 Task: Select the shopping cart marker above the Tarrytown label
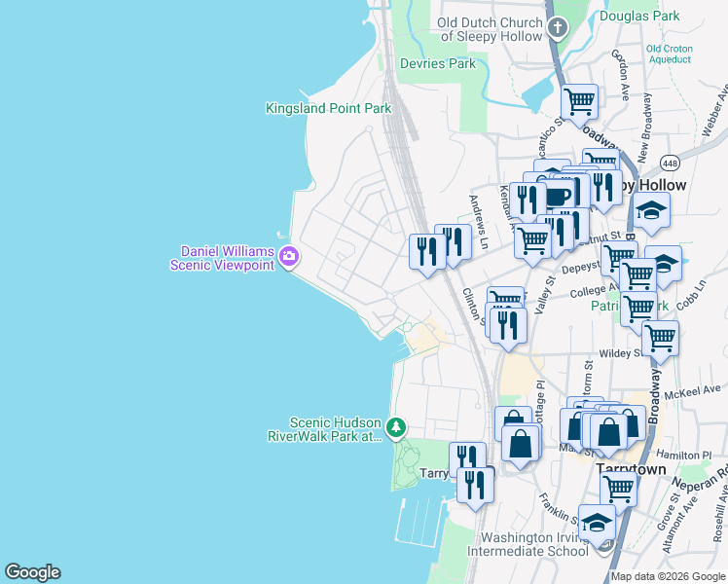click(x=618, y=491)
